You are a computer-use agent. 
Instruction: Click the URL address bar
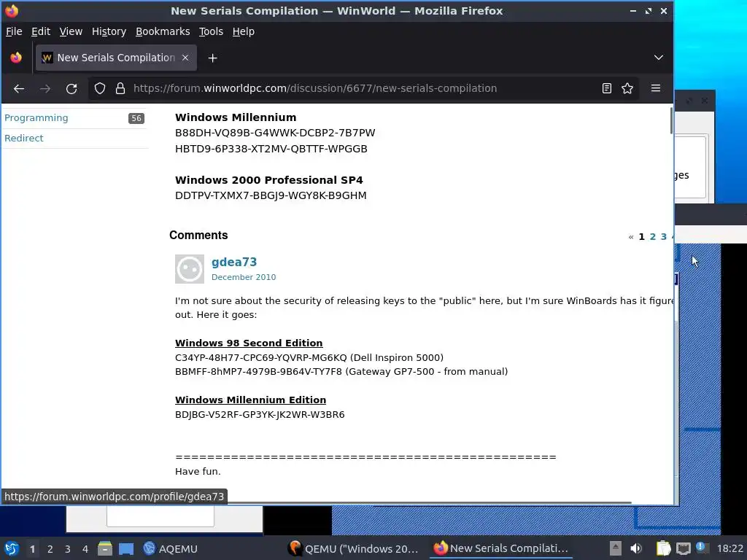tap(314, 88)
